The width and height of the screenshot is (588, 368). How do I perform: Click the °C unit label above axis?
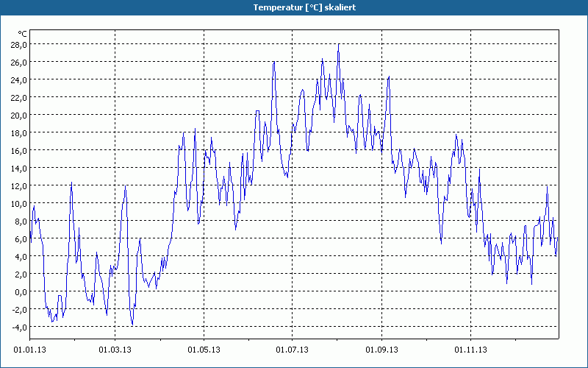pyautogui.click(x=23, y=34)
